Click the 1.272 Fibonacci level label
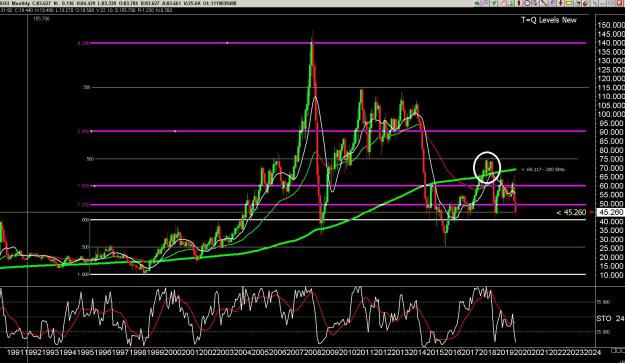Viewport: 625px width, 363px height. pyautogui.click(x=83, y=205)
